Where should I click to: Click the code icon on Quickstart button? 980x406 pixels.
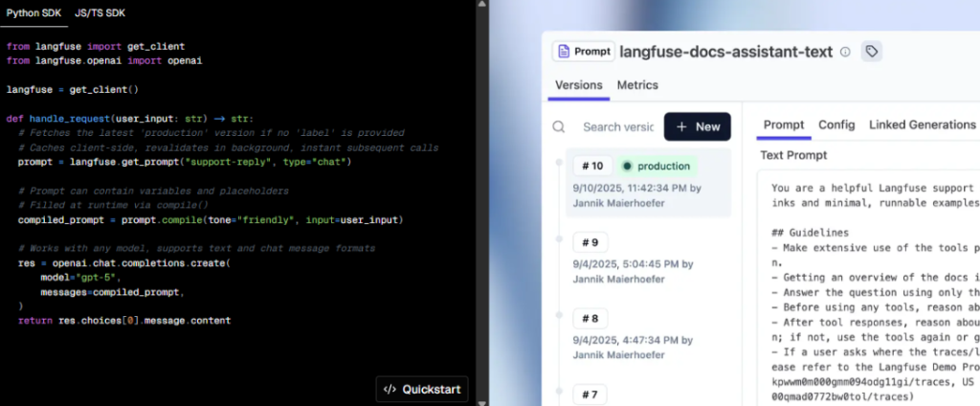click(x=390, y=389)
